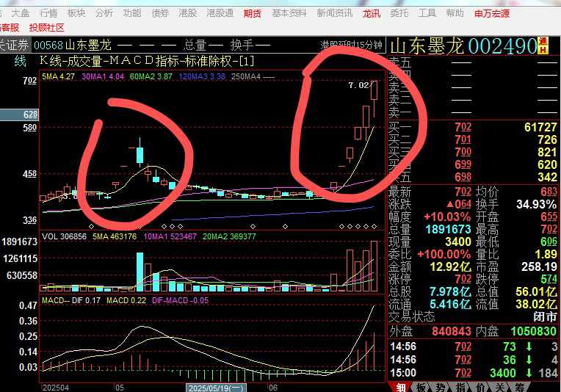
Task: Switch to the 板 tab
Action: (421, 388)
